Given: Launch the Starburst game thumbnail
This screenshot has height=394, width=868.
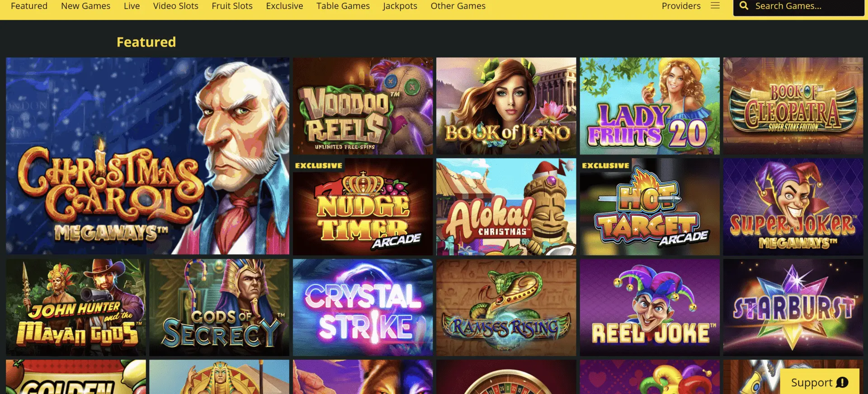Looking at the screenshot, I should point(793,307).
